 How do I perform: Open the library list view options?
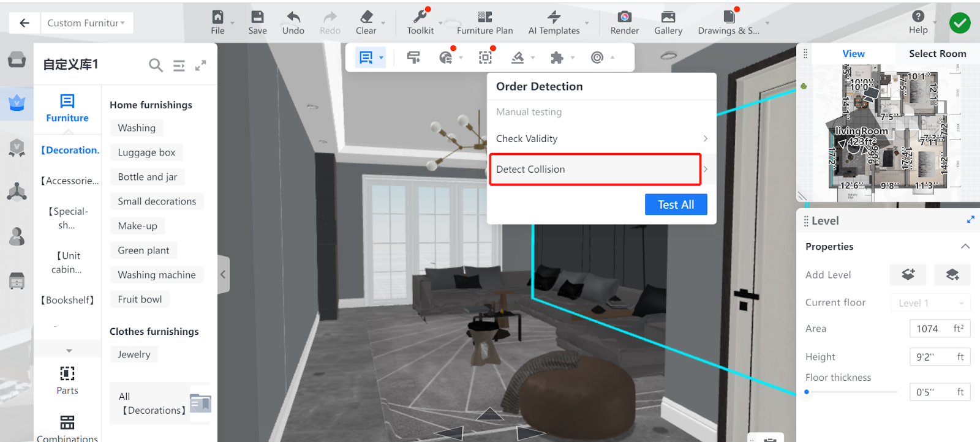[x=179, y=65]
